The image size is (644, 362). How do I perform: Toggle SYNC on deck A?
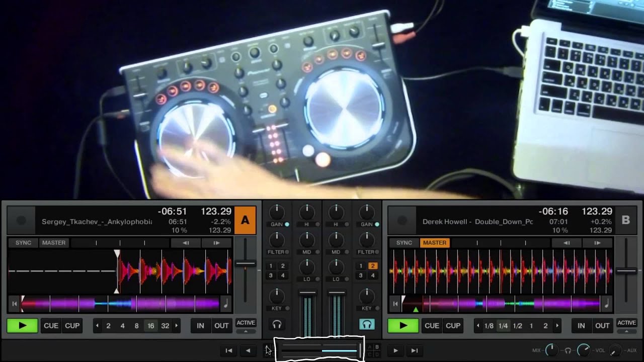pos(23,243)
